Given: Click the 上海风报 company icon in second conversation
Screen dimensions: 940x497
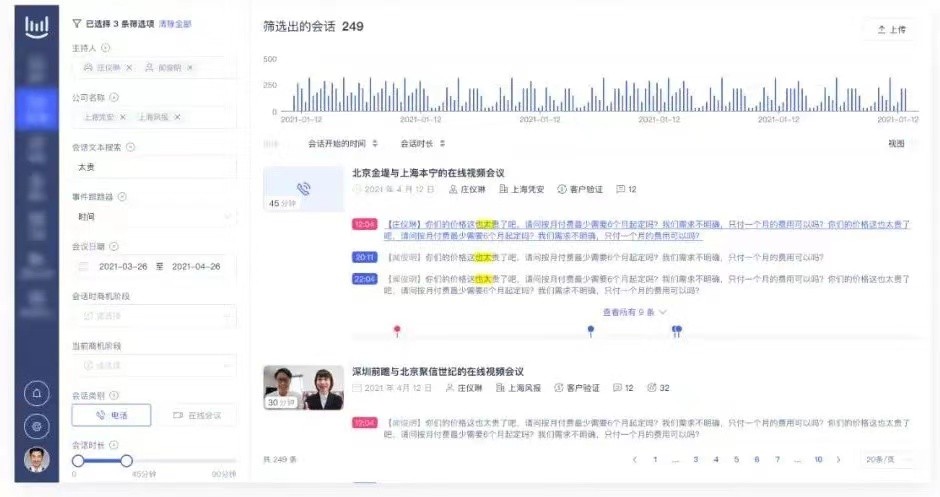Looking at the screenshot, I should coord(500,388).
